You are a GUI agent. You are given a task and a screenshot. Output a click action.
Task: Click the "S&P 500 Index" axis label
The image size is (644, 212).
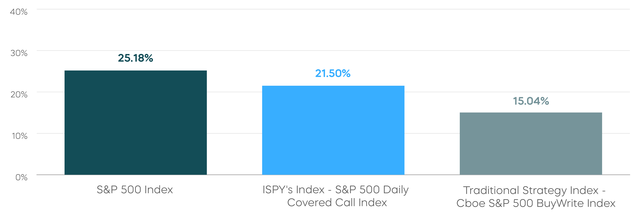(x=135, y=190)
